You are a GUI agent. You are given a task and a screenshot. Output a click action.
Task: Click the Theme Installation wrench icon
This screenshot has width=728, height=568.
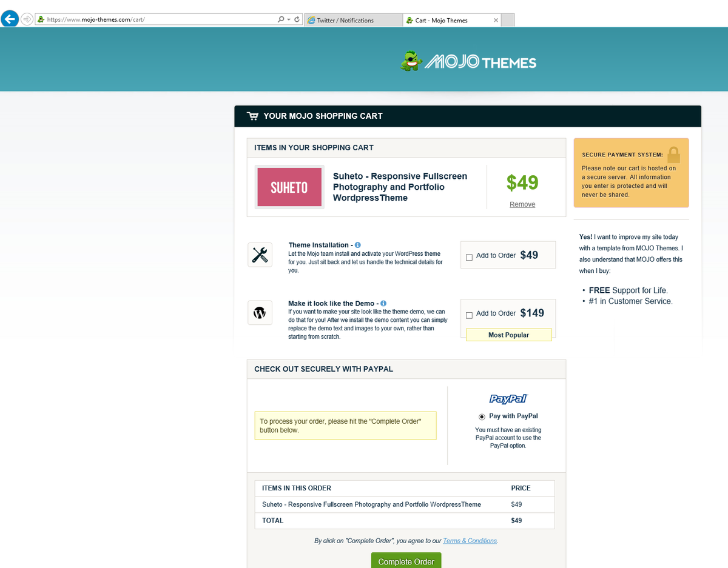[x=260, y=255]
